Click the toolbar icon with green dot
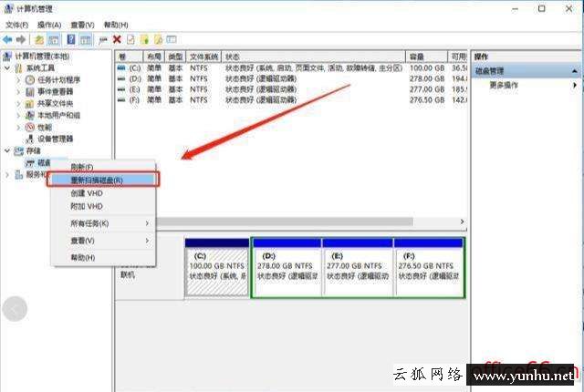The image size is (584, 392). coord(144,39)
